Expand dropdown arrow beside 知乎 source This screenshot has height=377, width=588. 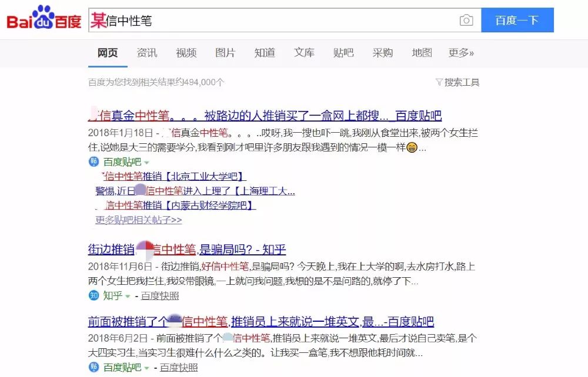click(128, 296)
